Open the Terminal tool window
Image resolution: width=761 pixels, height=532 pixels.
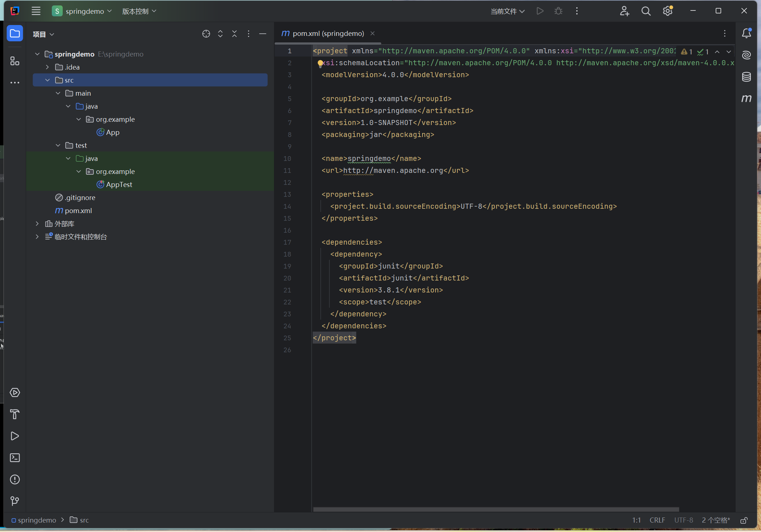(x=15, y=458)
